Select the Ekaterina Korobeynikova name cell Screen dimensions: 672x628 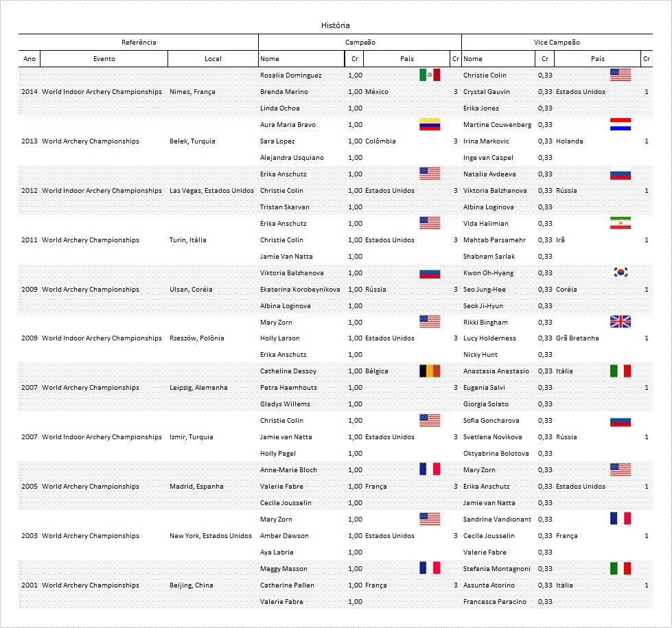point(300,290)
